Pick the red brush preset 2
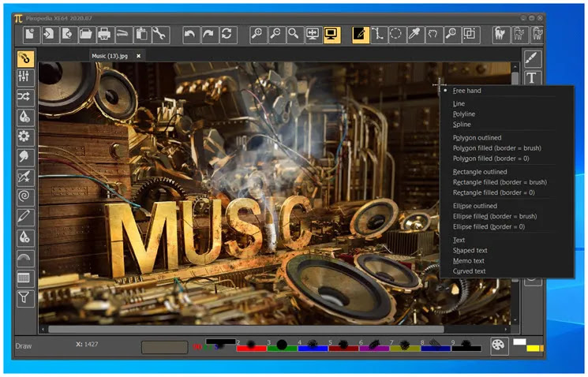588x377 pixels. (x=251, y=345)
